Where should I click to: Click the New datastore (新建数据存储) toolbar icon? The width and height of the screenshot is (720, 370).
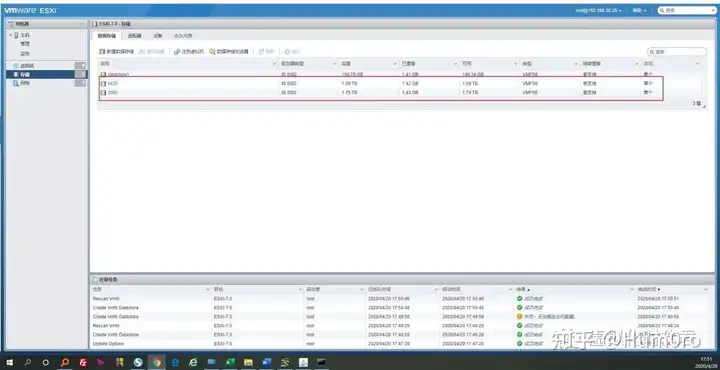[x=102, y=52]
